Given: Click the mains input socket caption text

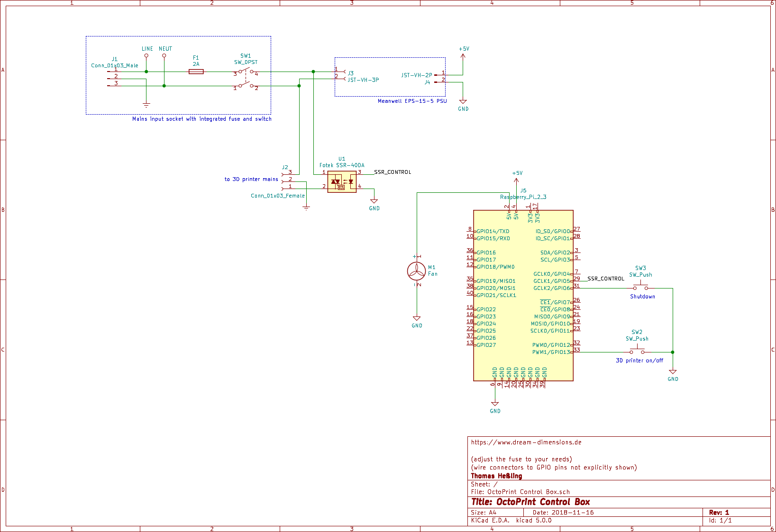Looking at the screenshot, I should [x=202, y=119].
